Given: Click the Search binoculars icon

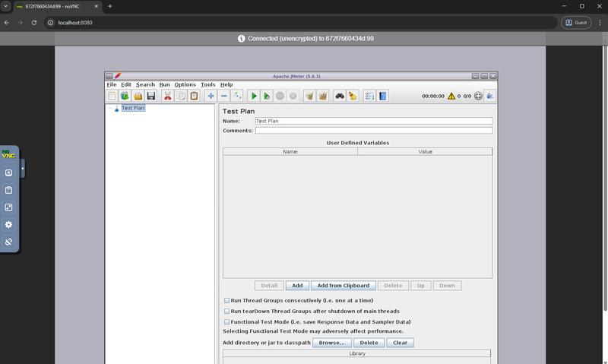Looking at the screenshot, I should pyautogui.click(x=340, y=96).
